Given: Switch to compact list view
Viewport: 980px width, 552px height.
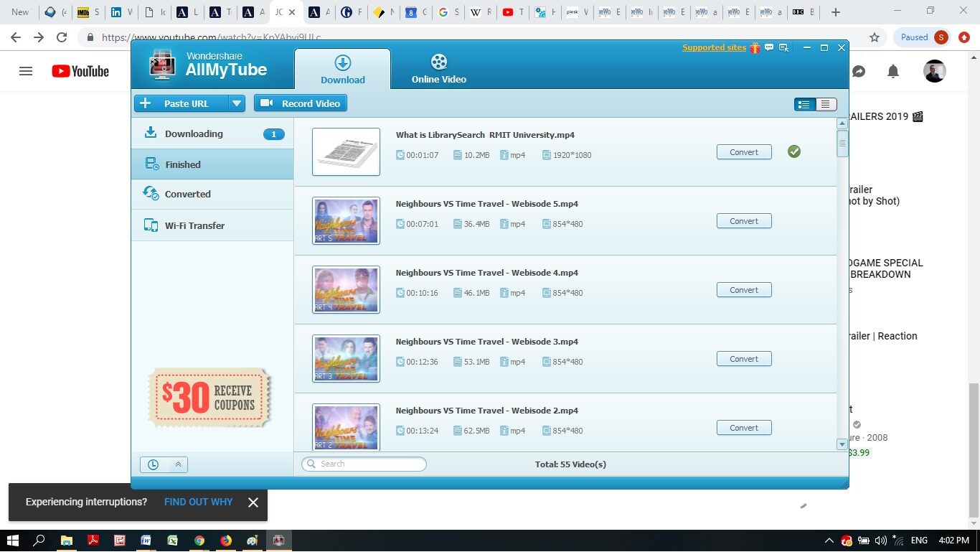Looking at the screenshot, I should (x=825, y=104).
